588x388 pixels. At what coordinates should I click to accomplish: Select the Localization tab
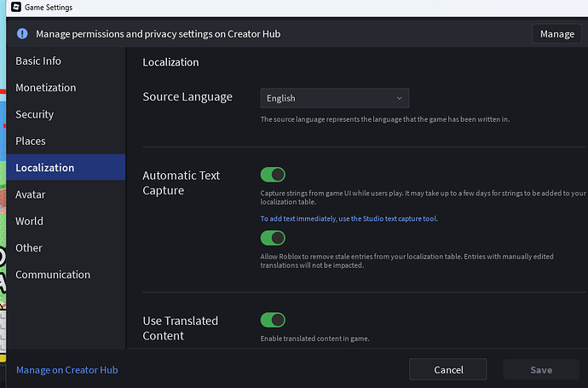pyautogui.click(x=45, y=168)
